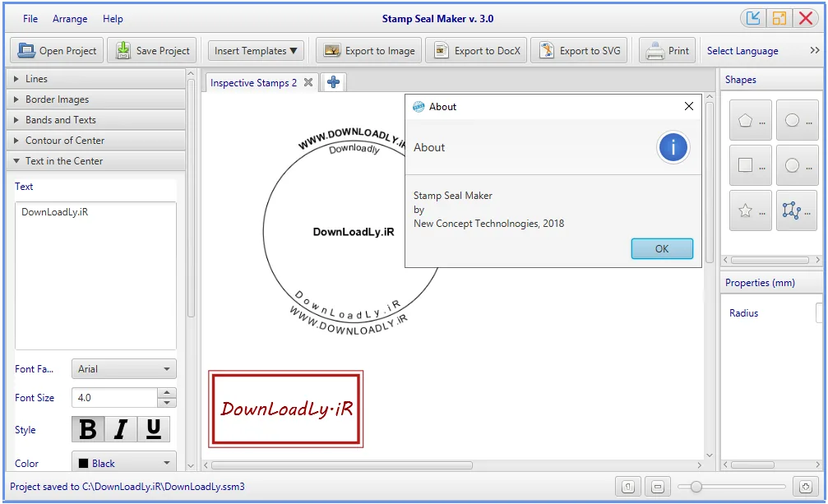
Task: Click Export to Image button
Action: click(x=368, y=51)
